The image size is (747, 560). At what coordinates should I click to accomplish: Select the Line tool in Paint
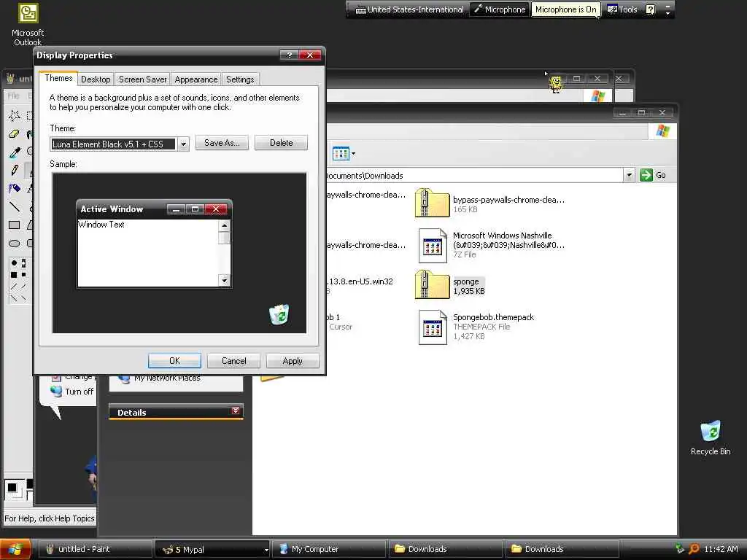pyautogui.click(x=15, y=206)
